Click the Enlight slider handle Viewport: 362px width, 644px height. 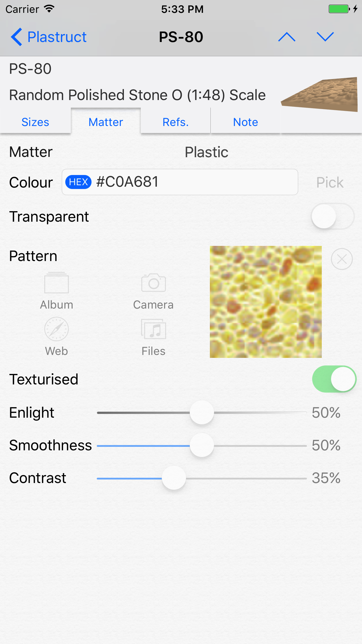click(x=202, y=413)
